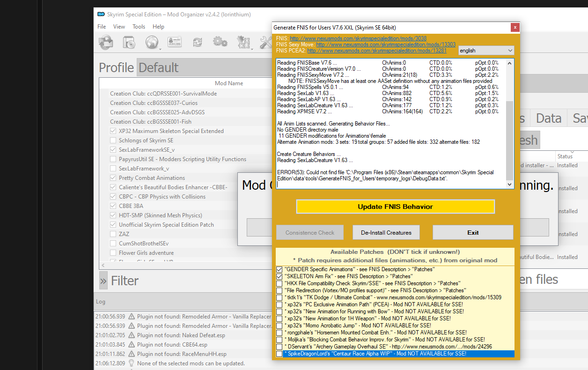Screen dimensions: 588x370
Task: Click the Consistence Check button
Action: pos(310,232)
